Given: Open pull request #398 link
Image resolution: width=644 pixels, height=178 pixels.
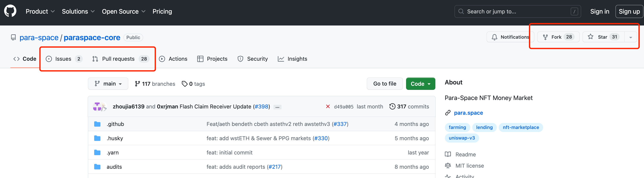Looking at the screenshot, I should tap(261, 106).
